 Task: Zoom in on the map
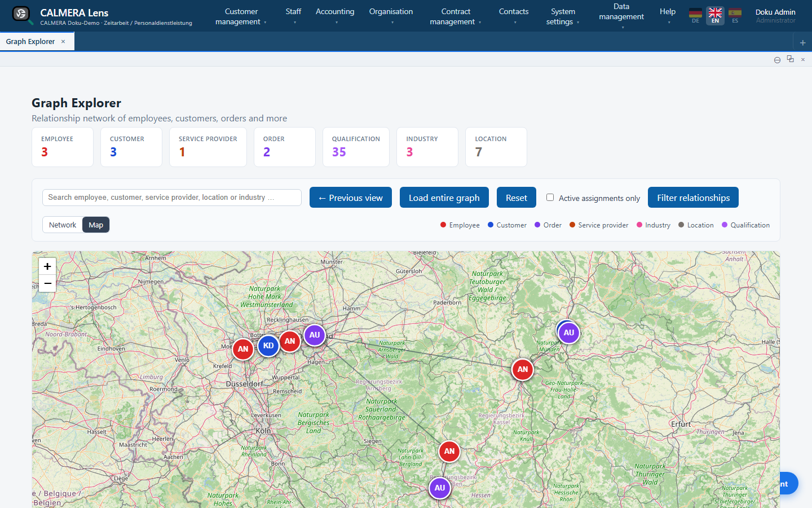pyautogui.click(x=47, y=266)
